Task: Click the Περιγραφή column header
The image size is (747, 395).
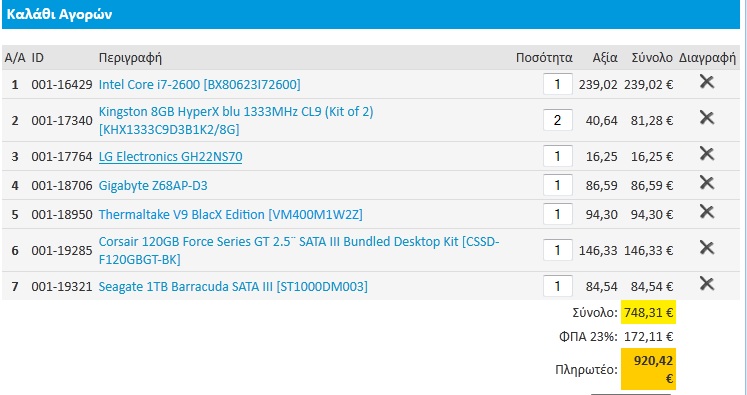Action: click(130, 58)
